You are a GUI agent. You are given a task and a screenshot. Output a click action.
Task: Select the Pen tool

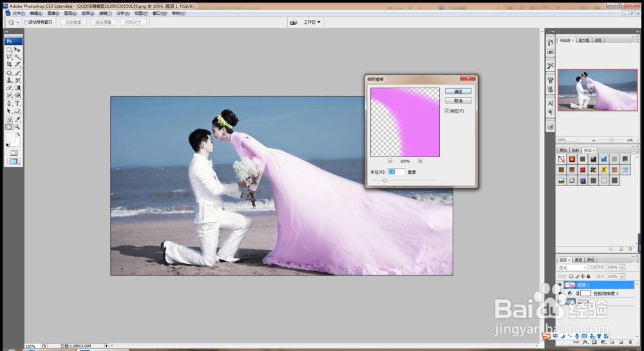[x=9, y=104]
